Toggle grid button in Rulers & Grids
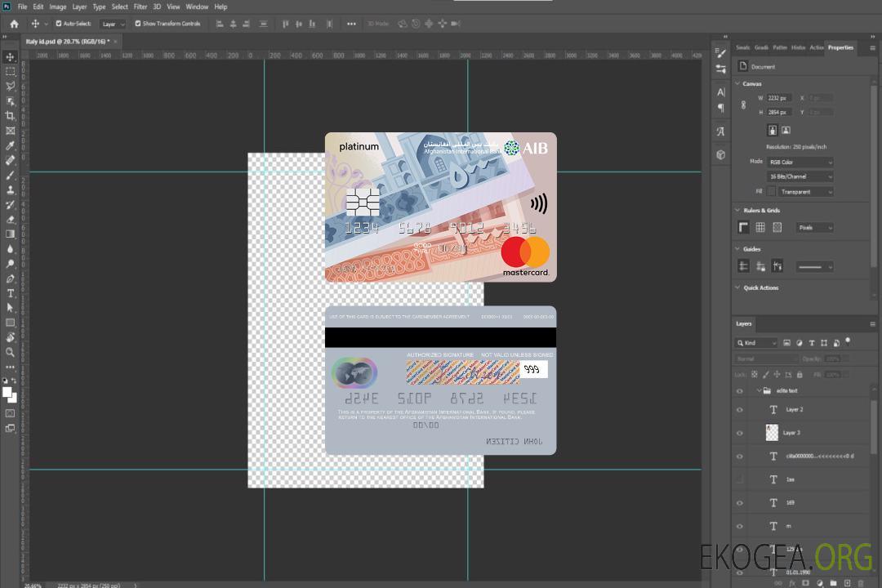This screenshot has width=882, height=588. (x=760, y=227)
